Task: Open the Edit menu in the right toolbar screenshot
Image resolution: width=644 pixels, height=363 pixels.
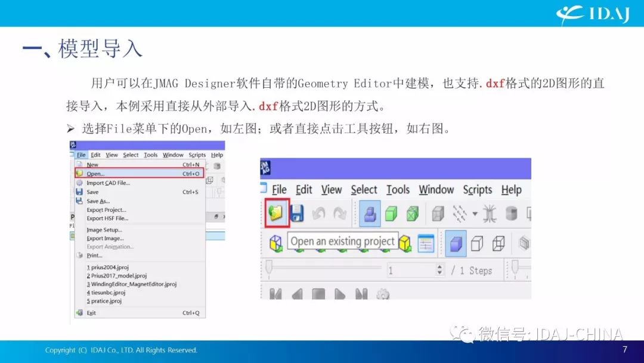Action: [x=304, y=189]
